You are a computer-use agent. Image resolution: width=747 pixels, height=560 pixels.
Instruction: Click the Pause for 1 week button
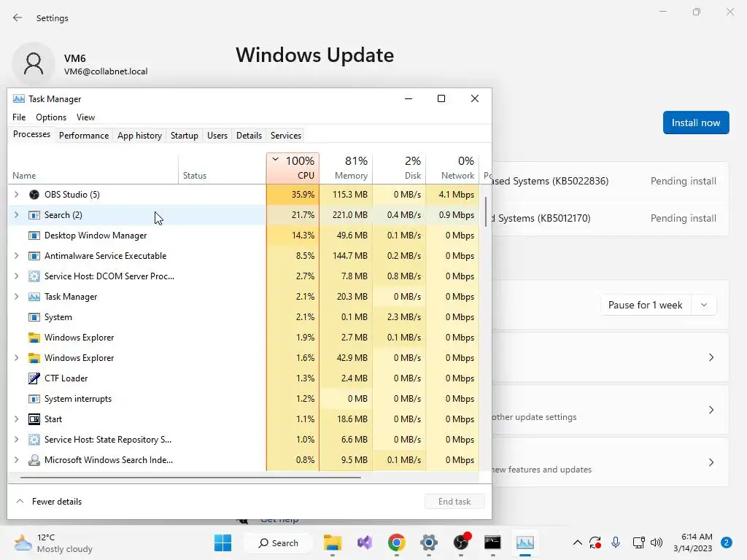click(x=646, y=305)
